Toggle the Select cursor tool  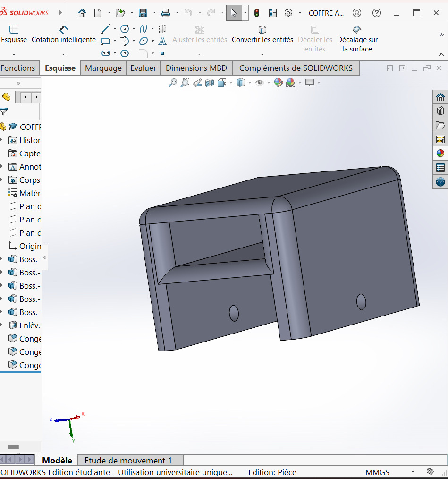coord(234,13)
